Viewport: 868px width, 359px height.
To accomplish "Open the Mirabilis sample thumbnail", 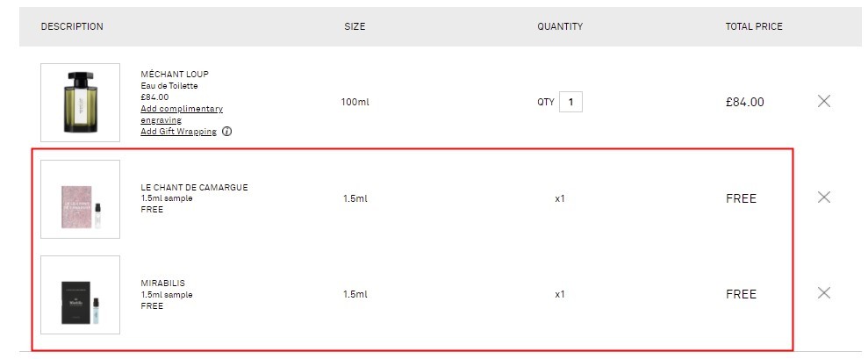I will coord(80,295).
